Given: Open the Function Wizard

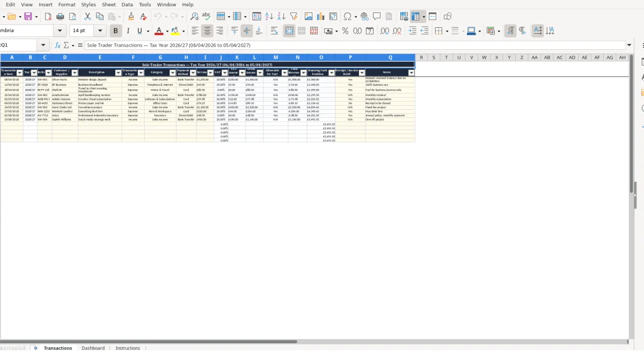Looking at the screenshot, I should point(57,46).
